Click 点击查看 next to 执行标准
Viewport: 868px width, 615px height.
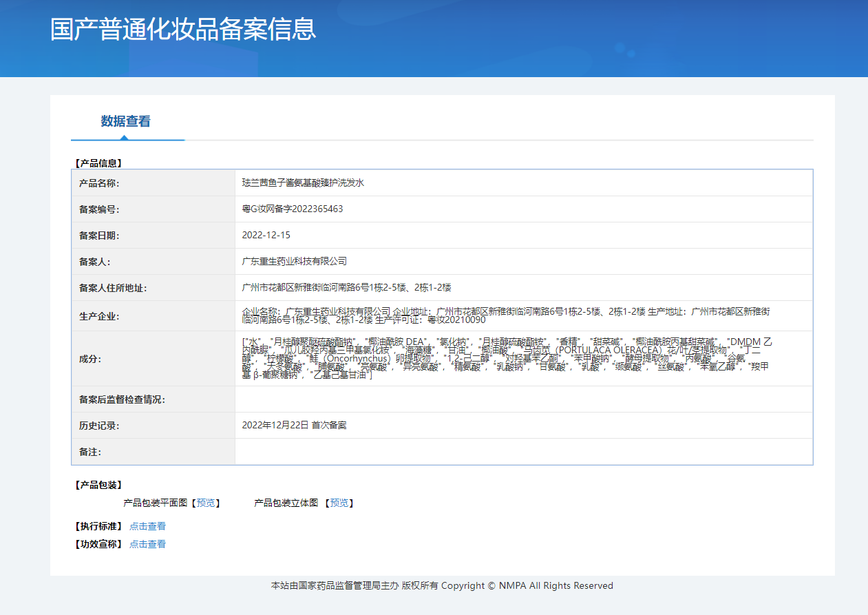pyautogui.click(x=147, y=526)
